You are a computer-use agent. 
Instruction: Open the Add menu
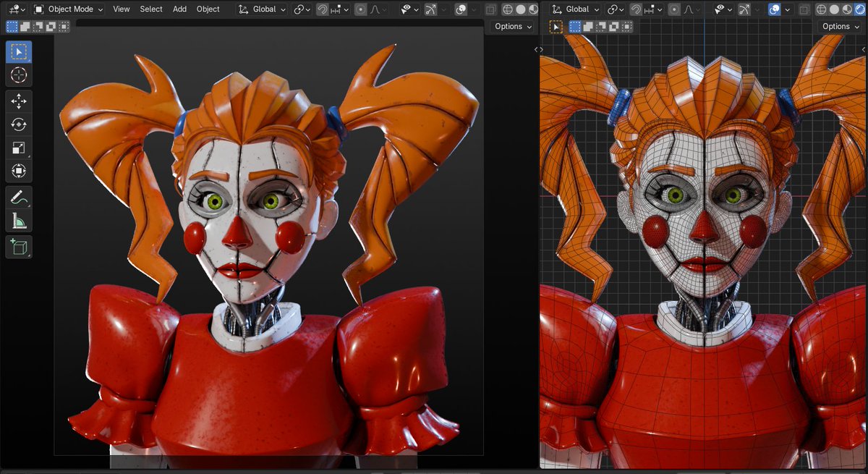(179, 9)
